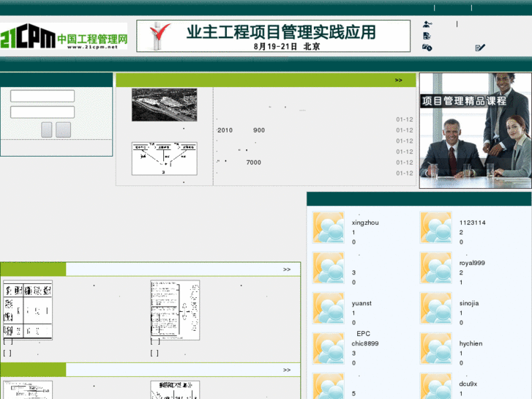Click the users icon in top-right header
532x399 pixels.
point(427,24)
